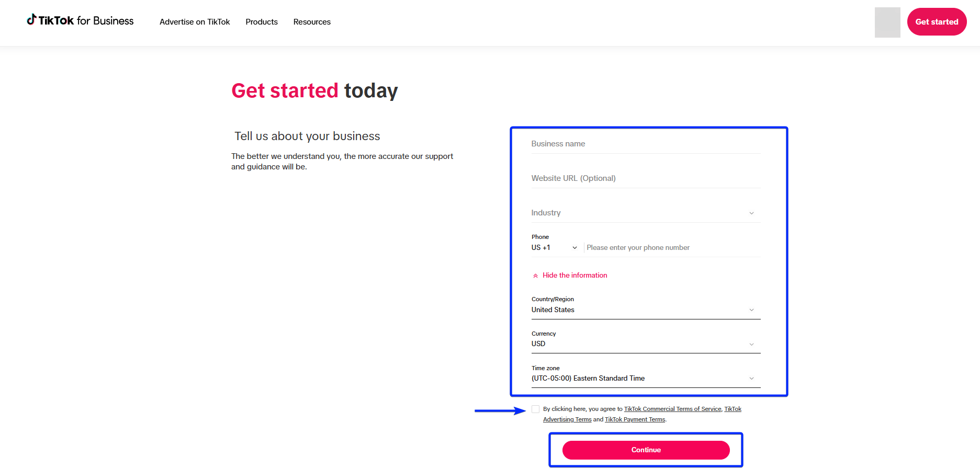
Task: Click the Get started header button
Action: click(937, 22)
